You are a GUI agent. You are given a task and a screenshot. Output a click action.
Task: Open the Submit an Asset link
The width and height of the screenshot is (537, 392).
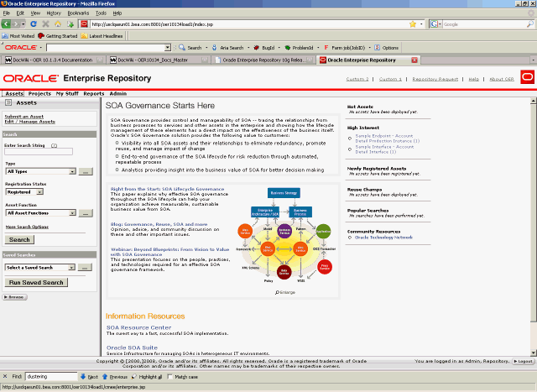[x=24, y=117]
